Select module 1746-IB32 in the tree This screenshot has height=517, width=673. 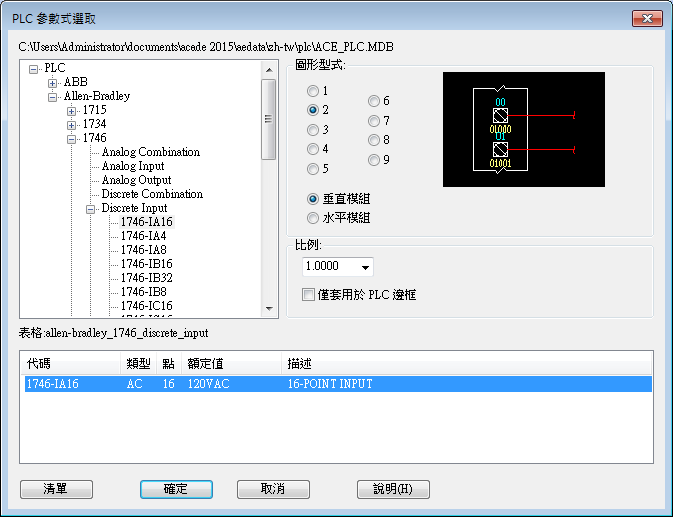click(x=146, y=278)
